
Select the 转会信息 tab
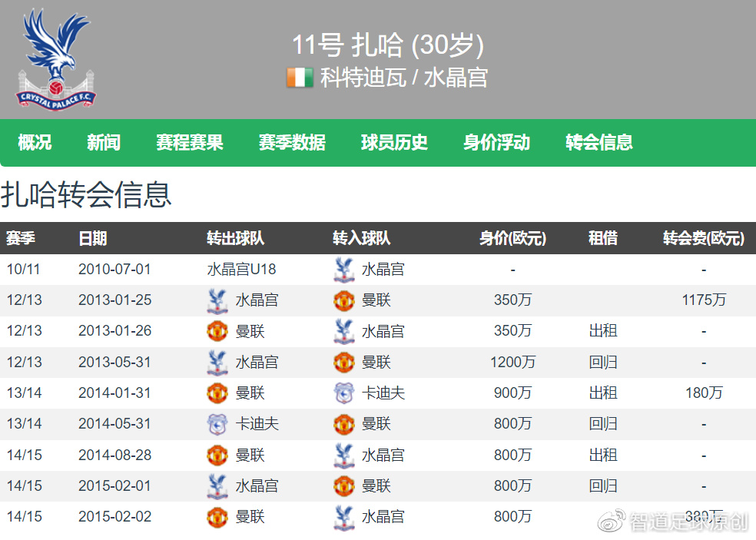click(x=599, y=142)
